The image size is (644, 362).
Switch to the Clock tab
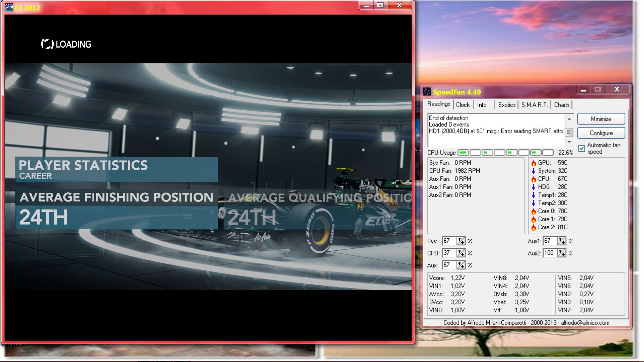[463, 105]
